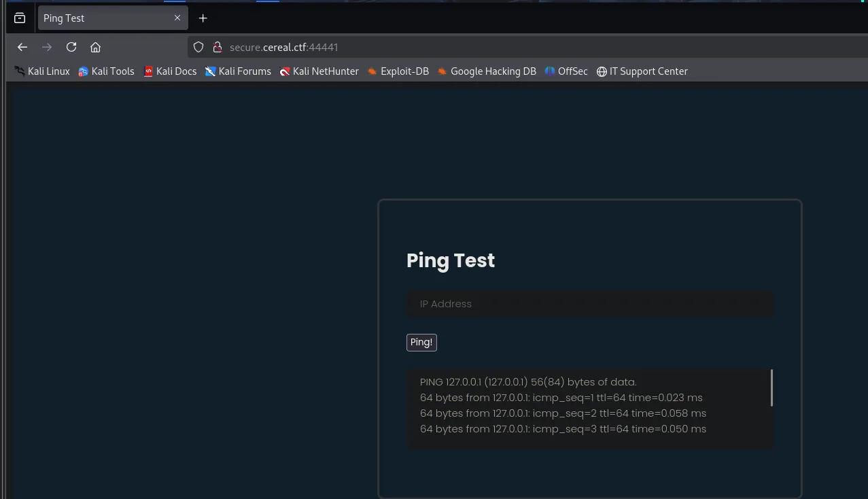Select the Ping Test tab
Image resolution: width=868 pixels, height=499 pixels.
click(x=112, y=18)
